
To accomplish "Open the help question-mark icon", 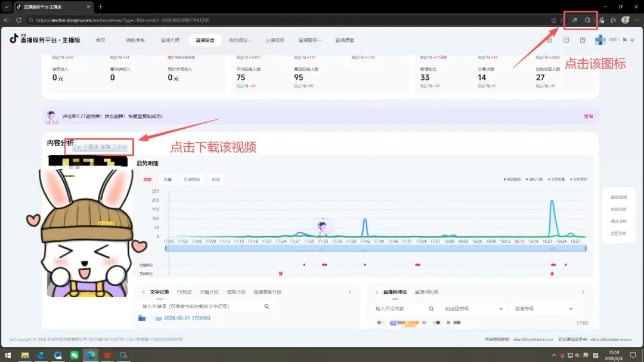I will (x=566, y=41).
